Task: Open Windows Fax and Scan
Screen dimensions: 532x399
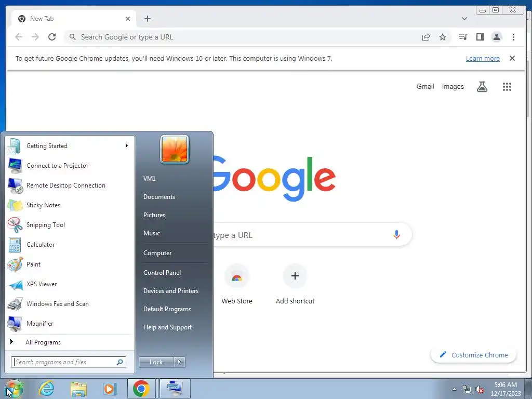Action: (70, 303)
